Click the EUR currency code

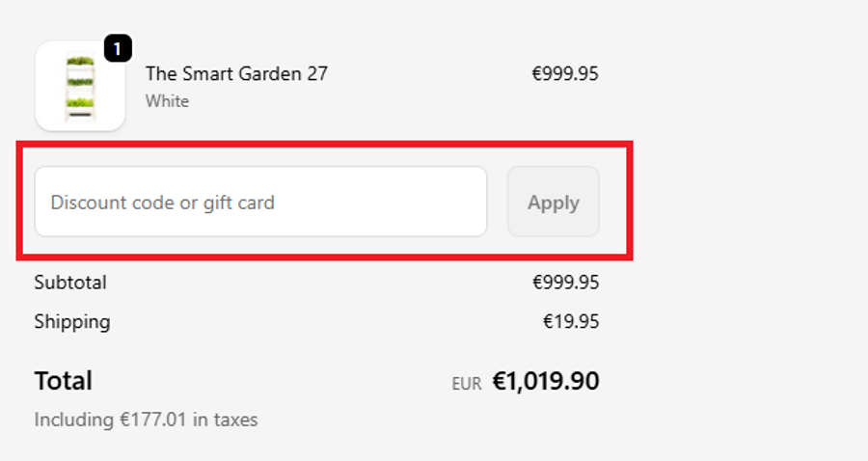[x=466, y=384]
